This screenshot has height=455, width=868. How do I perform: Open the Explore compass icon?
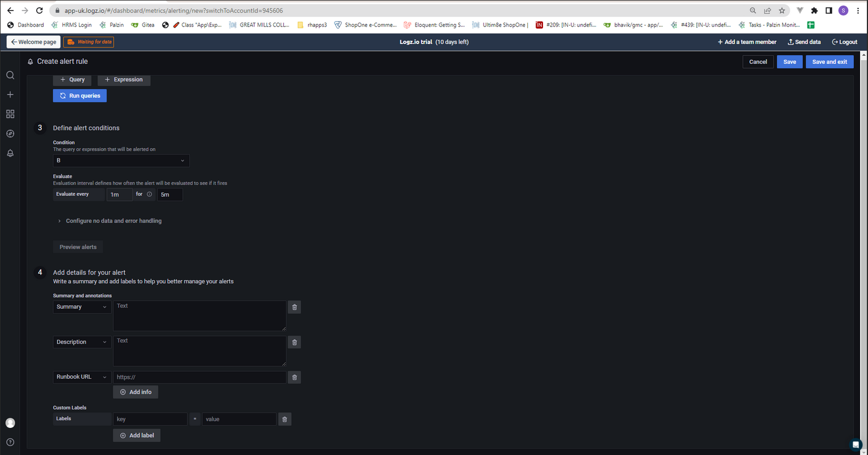(x=10, y=134)
